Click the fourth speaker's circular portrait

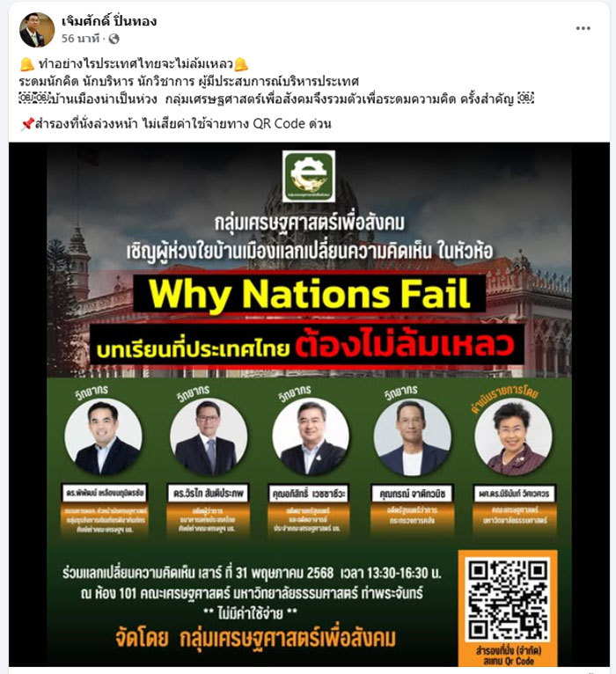pyautogui.click(x=412, y=436)
